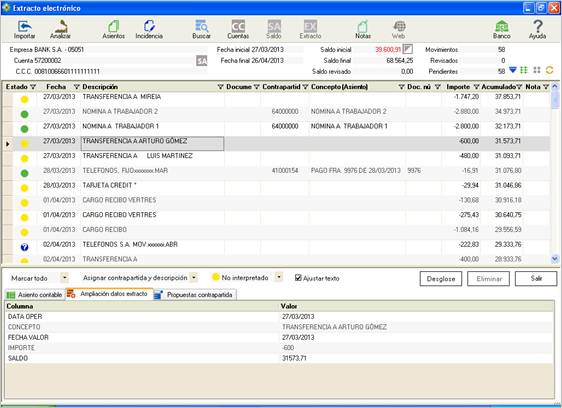Open the Estado column filter
Viewport: 562px width, 408px height.
click(x=33, y=87)
